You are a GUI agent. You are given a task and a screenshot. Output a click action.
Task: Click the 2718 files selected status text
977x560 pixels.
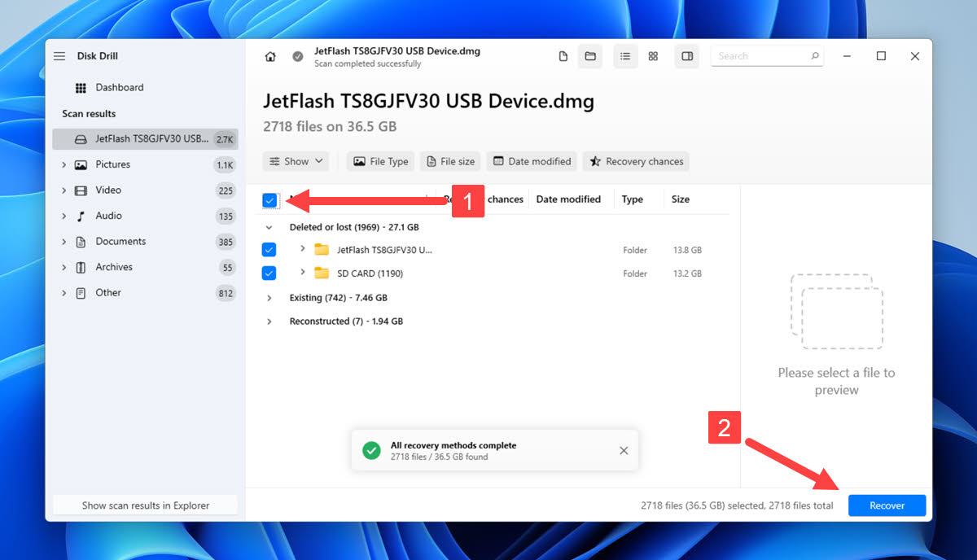[737, 506]
